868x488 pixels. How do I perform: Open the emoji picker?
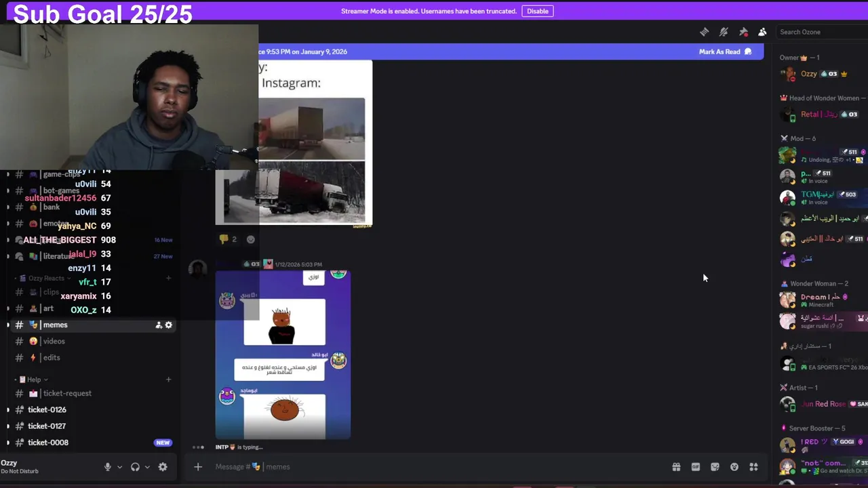734,466
